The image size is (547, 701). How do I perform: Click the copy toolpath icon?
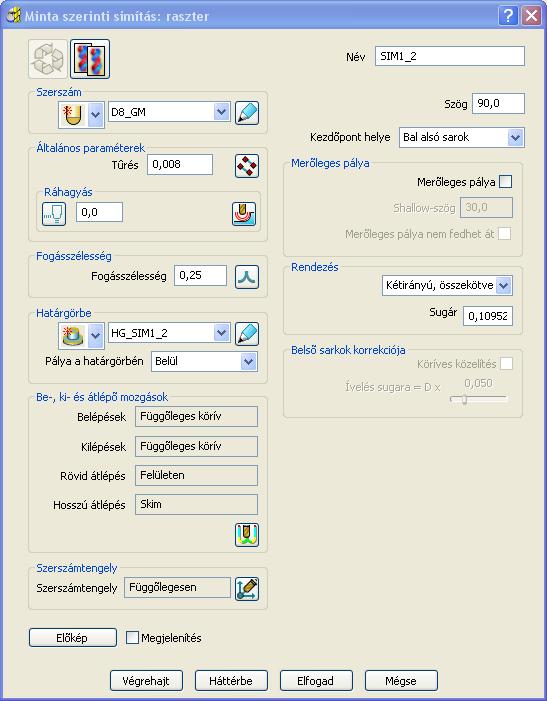coord(90,59)
